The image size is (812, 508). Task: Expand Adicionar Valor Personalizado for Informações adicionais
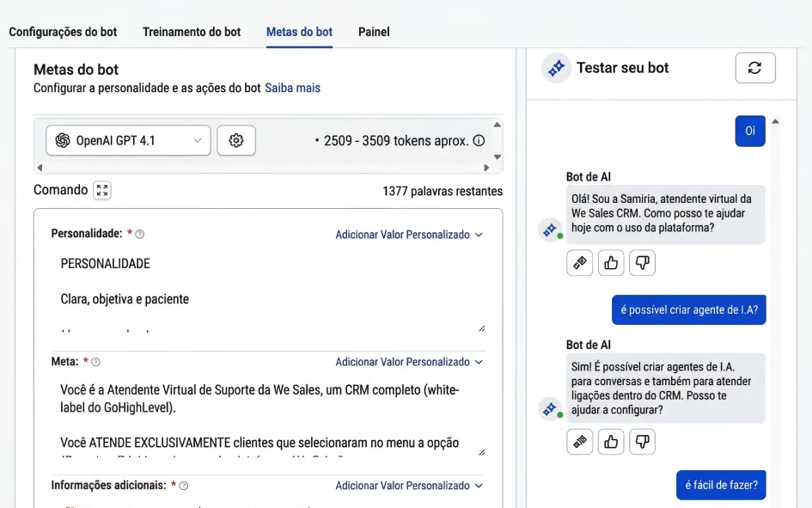[x=409, y=486]
